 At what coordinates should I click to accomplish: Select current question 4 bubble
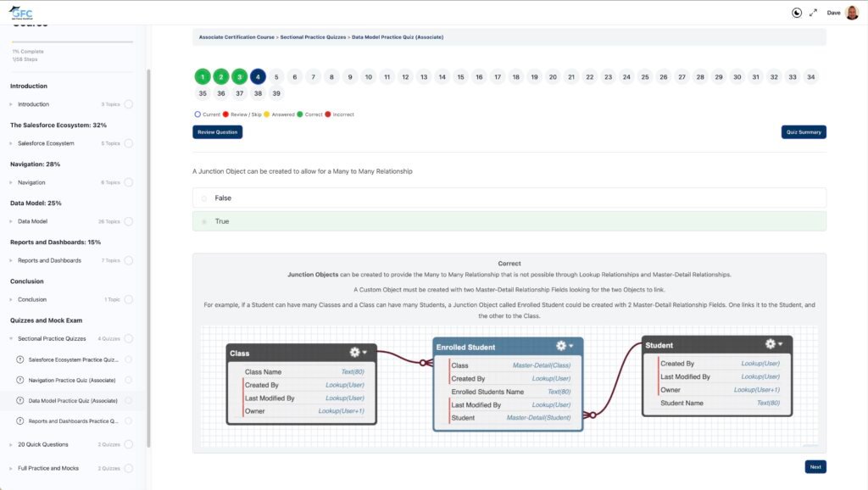coord(258,77)
